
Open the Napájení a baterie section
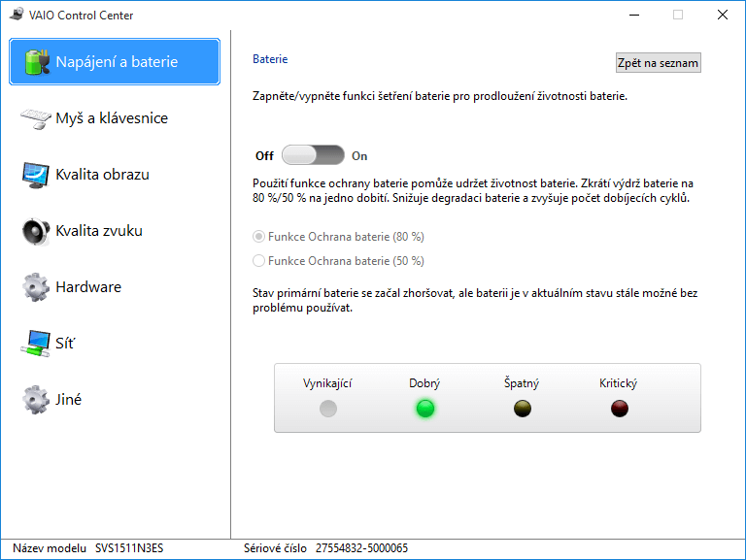[115, 62]
